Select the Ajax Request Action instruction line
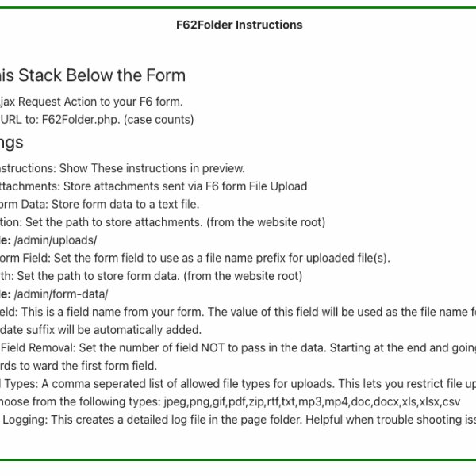 (91, 102)
